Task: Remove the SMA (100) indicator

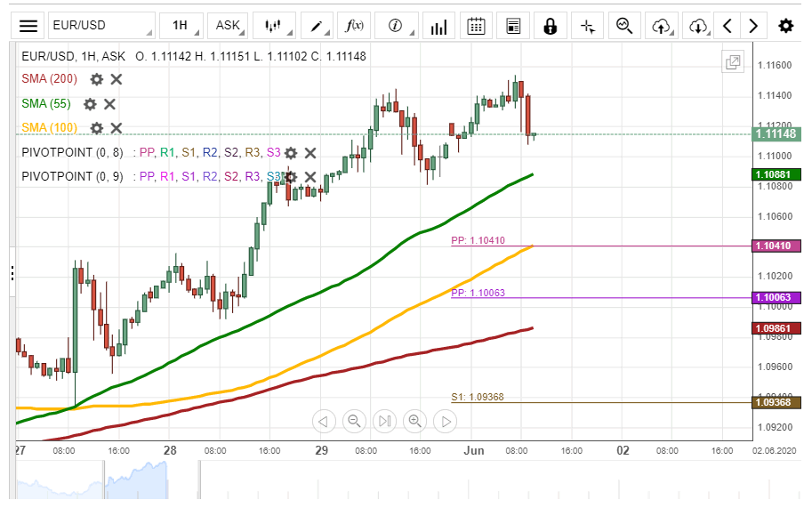Action: (117, 128)
